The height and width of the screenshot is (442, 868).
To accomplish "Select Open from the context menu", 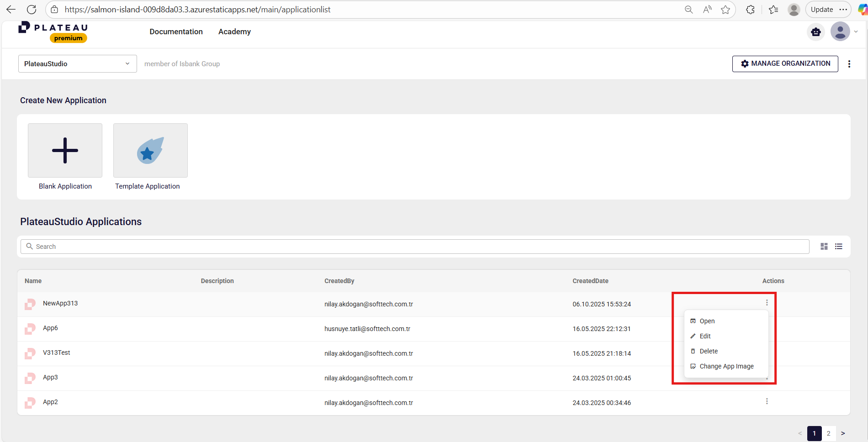I will 707,321.
